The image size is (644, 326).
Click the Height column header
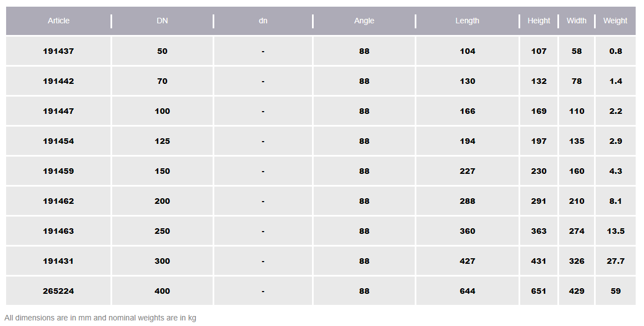point(539,21)
